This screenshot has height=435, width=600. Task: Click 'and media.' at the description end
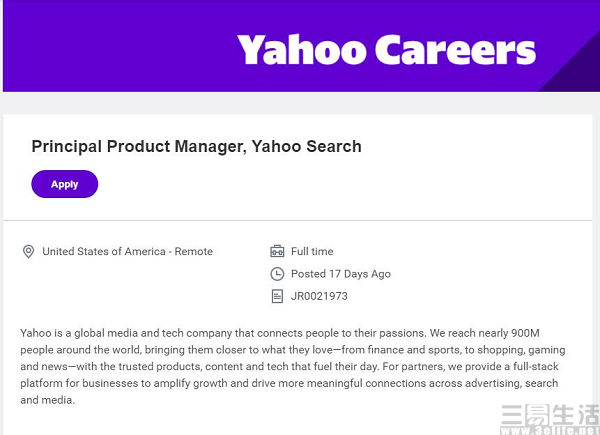coord(47,400)
